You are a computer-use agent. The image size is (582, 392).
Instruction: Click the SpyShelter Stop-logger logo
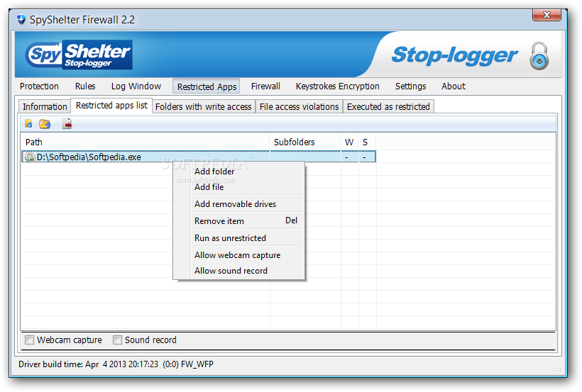click(79, 55)
